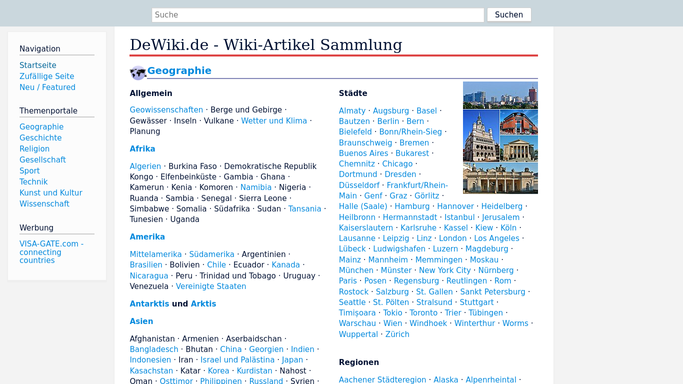Select Geschichte portal link
The image size is (683, 384).
click(x=41, y=138)
